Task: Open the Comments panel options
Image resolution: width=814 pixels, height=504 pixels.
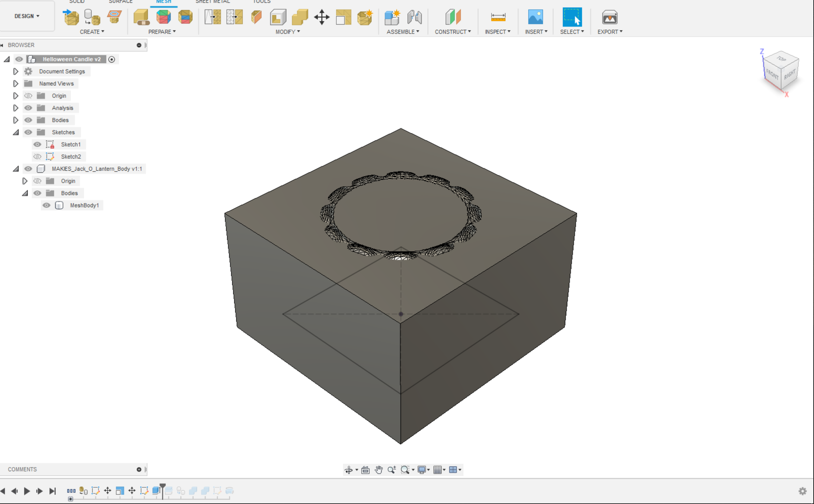Action: tap(139, 469)
